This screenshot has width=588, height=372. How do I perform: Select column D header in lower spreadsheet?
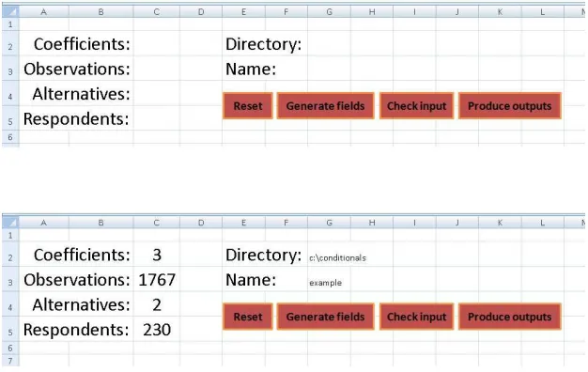pos(201,223)
